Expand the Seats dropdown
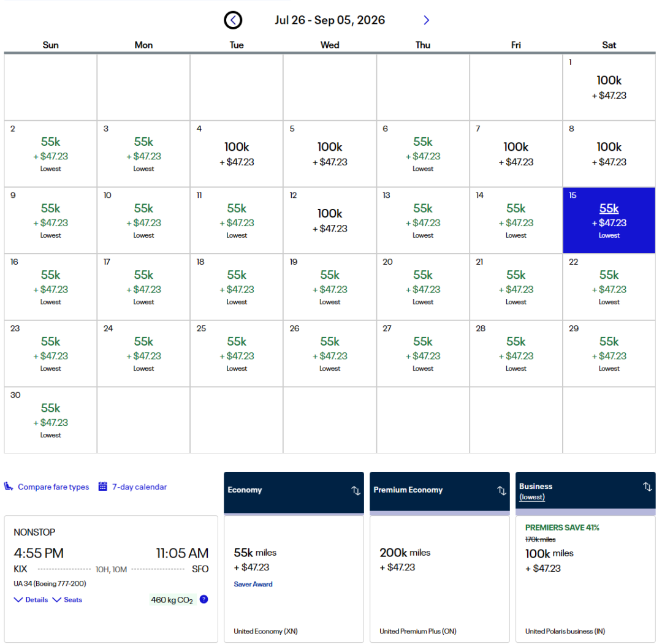Image resolution: width=662 pixels, height=644 pixels. (67, 600)
